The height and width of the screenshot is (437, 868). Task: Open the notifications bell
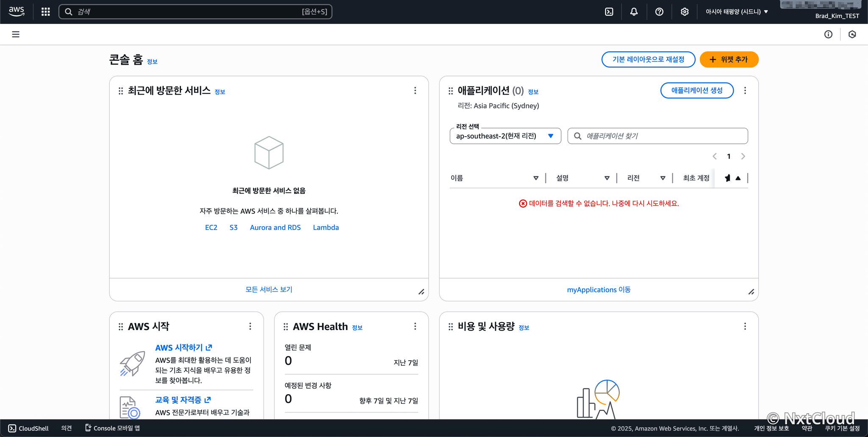point(634,12)
